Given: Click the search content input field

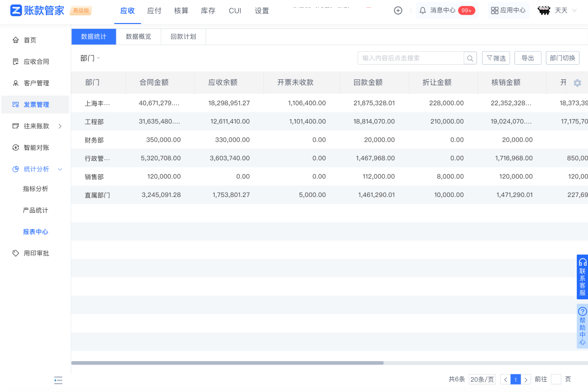Looking at the screenshot, I should [411, 58].
